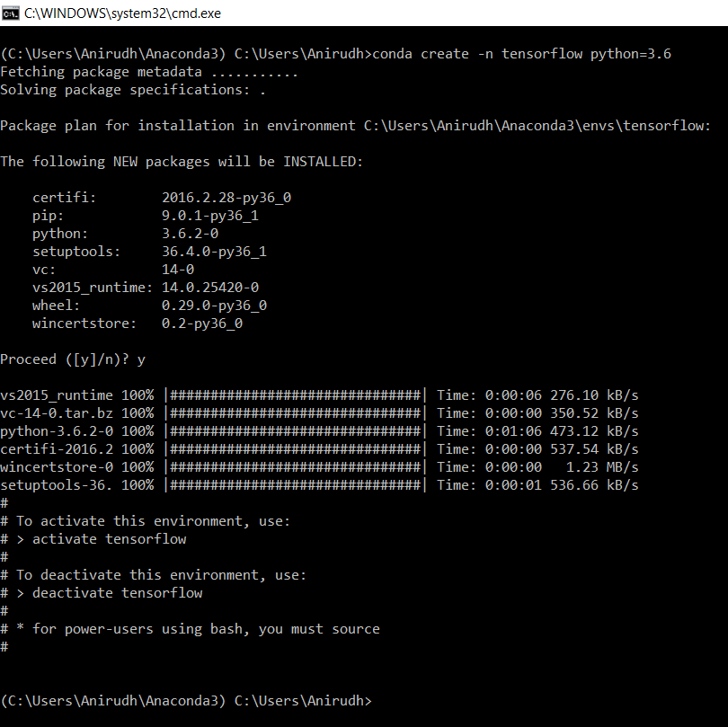
Task: Click version '0.29.0-py36_0'
Action: [x=214, y=306]
